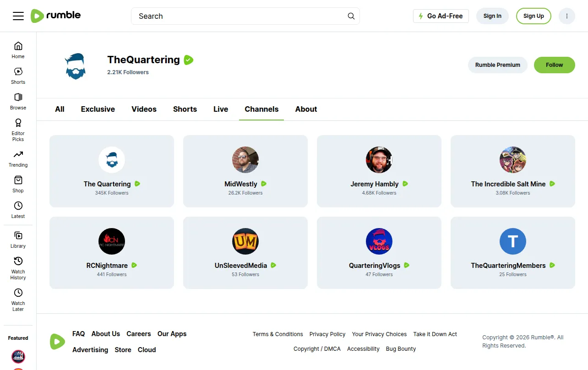Click the Sign Up button

click(x=534, y=16)
